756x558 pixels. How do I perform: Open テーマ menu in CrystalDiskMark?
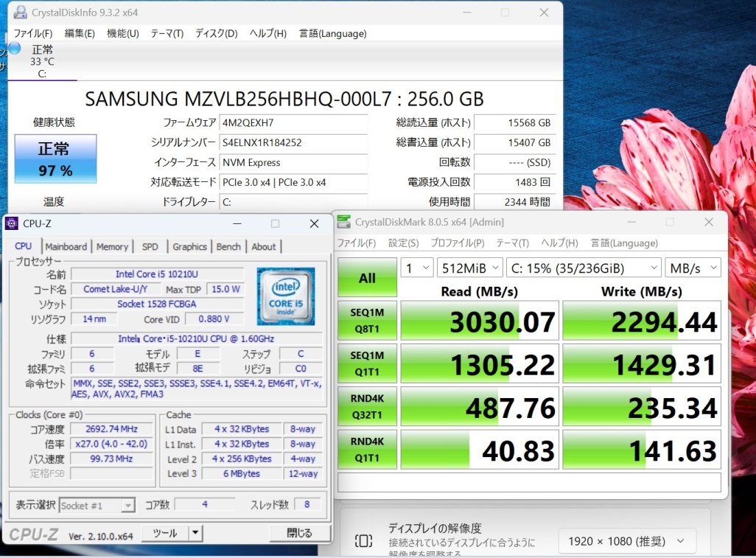click(513, 243)
